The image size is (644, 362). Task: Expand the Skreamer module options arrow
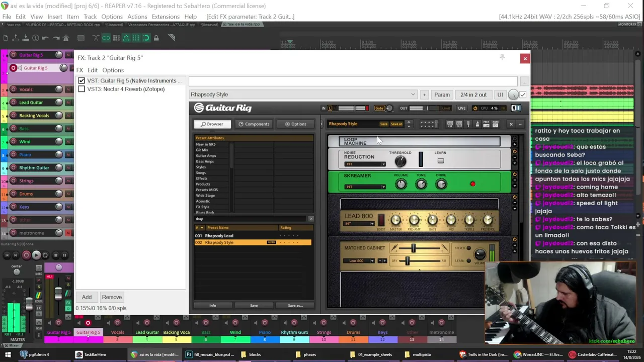514,187
